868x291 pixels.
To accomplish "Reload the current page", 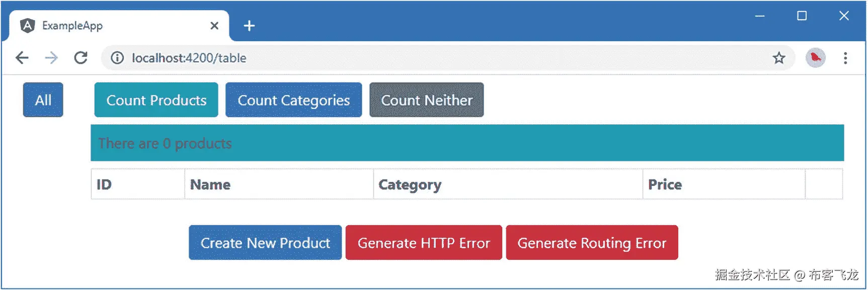I will pos(81,58).
